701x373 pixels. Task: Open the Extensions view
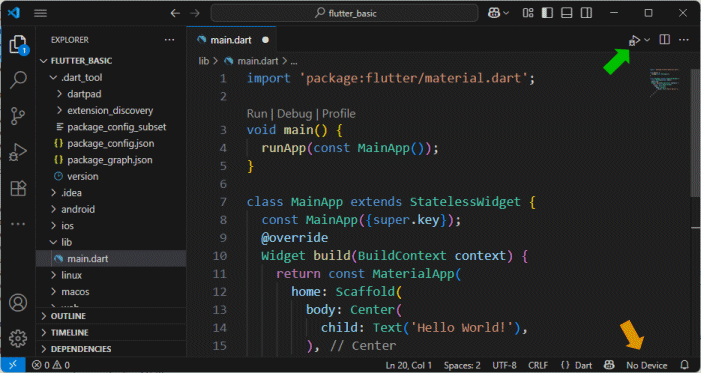point(18,188)
